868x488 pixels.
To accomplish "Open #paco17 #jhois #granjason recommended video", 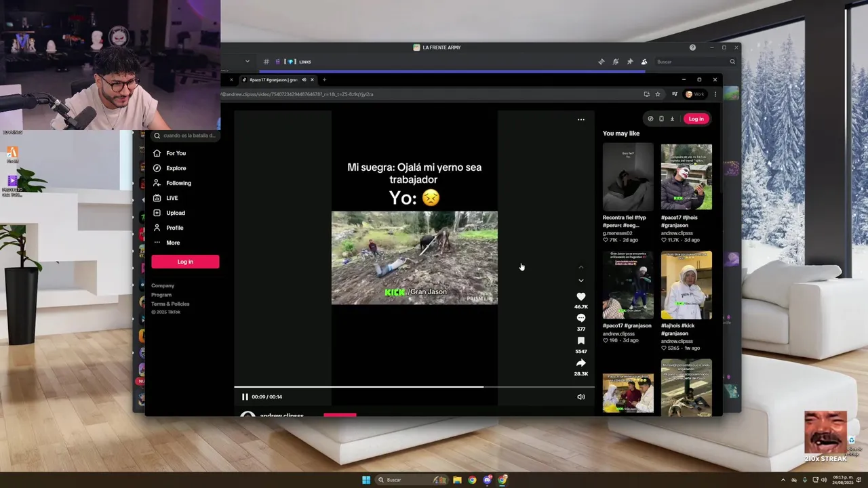I will [x=686, y=177].
